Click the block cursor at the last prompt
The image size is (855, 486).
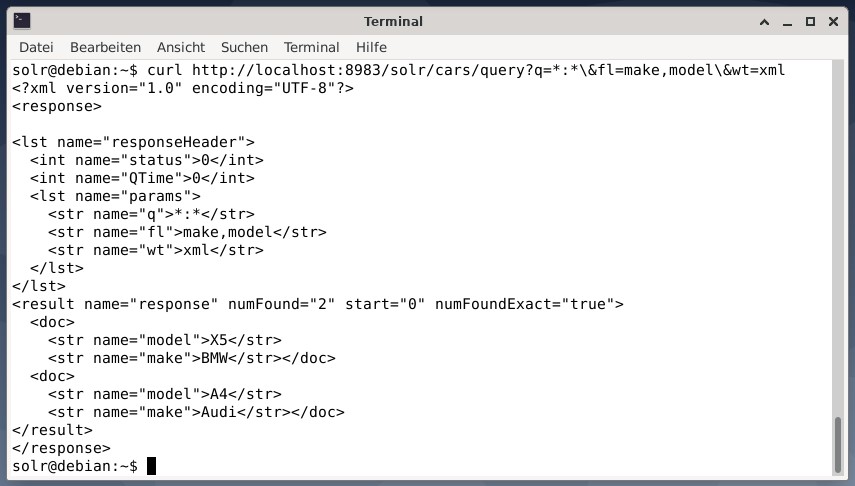[x=152, y=466]
